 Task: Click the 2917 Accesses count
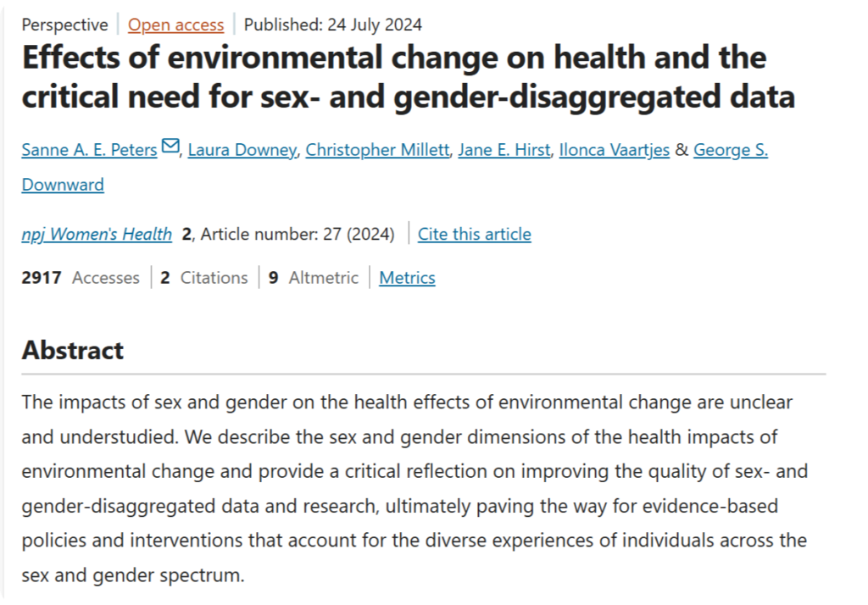coord(81,277)
